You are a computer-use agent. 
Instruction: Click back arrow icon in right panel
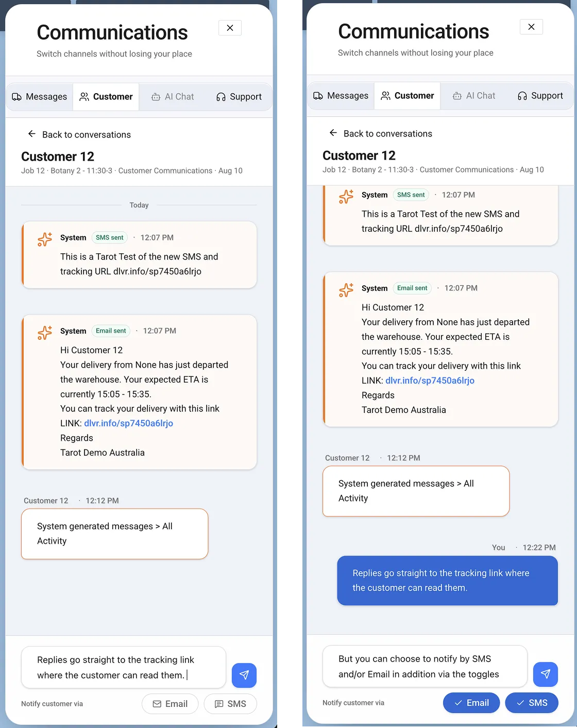point(333,133)
